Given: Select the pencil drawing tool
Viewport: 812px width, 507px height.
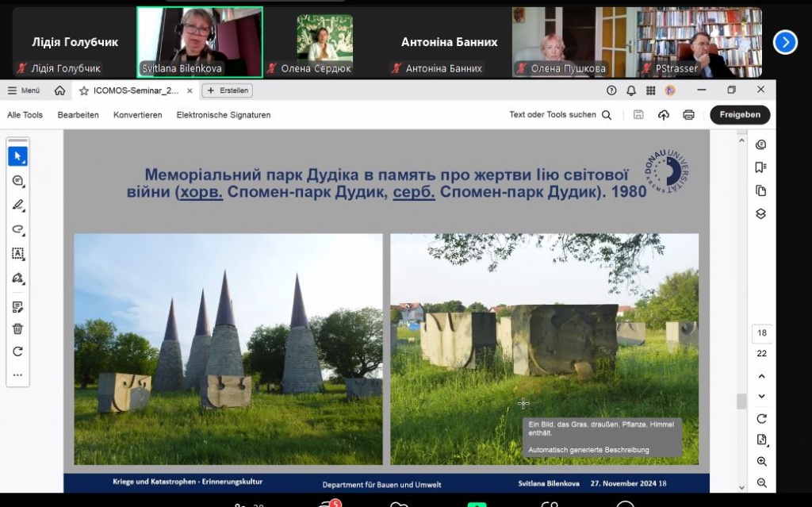Looking at the screenshot, I should pos(17,205).
